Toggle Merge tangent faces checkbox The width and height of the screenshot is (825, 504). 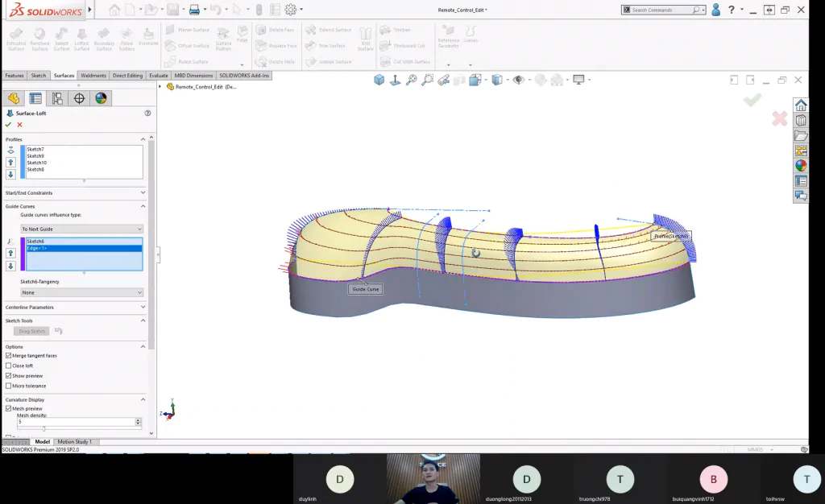click(8, 356)
